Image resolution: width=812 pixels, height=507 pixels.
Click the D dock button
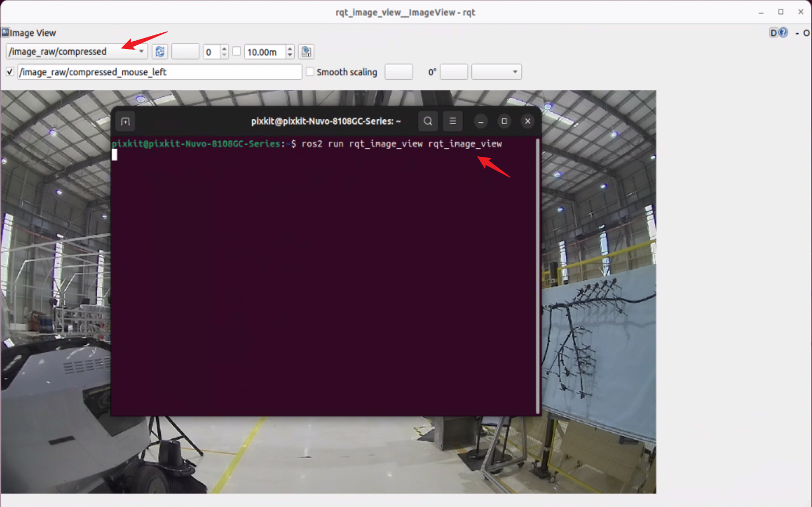[x=773, y=33]
